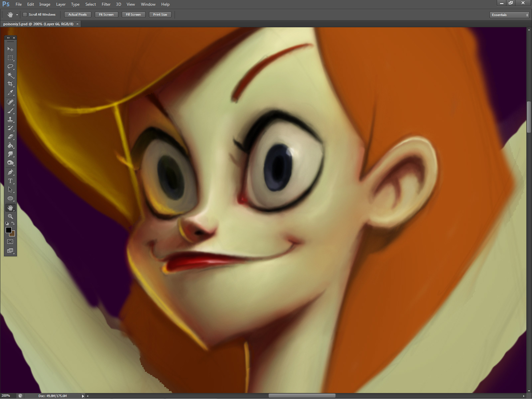
Task: Click the vertical scrollbar thumb
Action: tap(529, 117)
